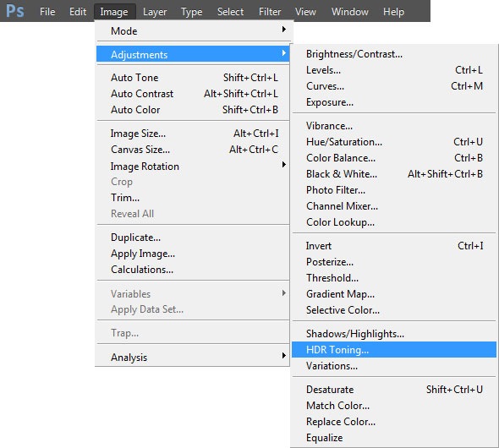499x448 pixels.
Task: Open Color Balance adjustment
Action: 394,158
